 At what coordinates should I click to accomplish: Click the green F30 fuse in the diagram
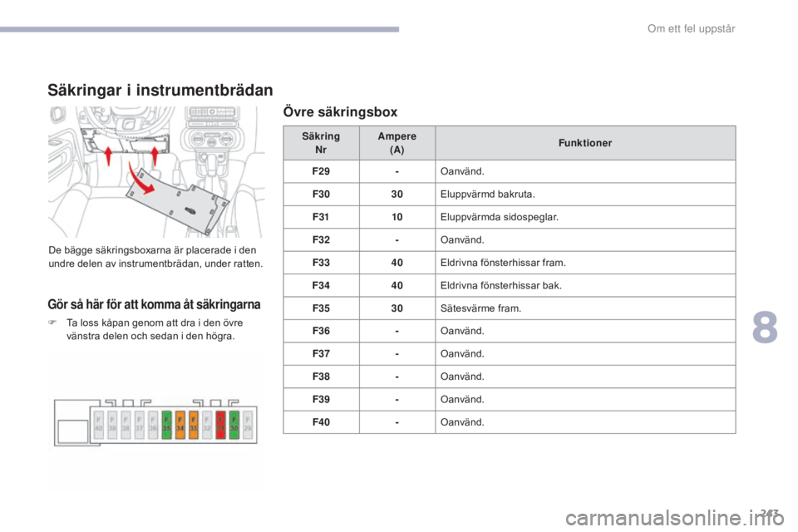coord(234,424)
